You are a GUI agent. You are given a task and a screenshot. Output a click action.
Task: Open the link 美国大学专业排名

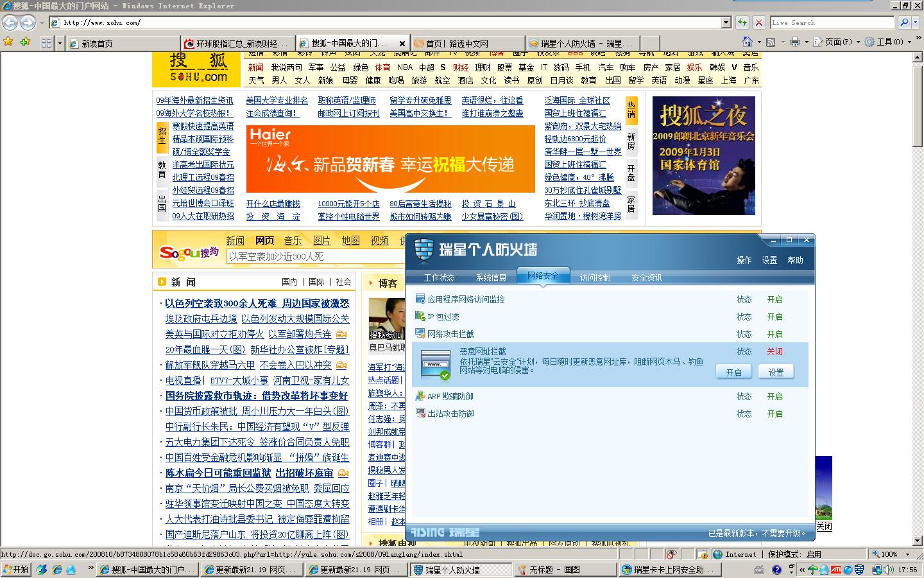(x=277, y=100)
